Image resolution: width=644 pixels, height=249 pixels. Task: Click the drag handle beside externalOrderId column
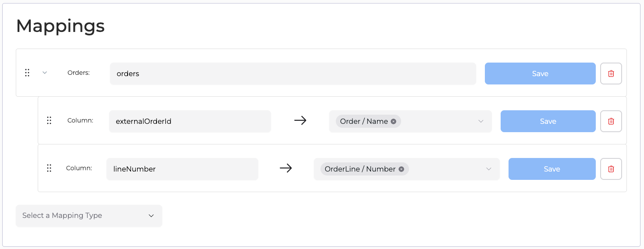pos(49,120)
